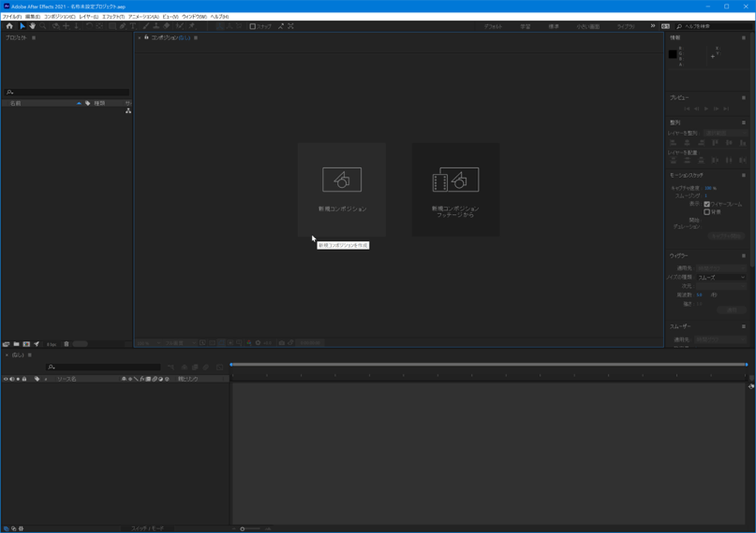The height and width of the screenshot is (533, 756).
Task: Uncheck the ワイヤーフレーム checkbox
Action: [x=707, y=203]
